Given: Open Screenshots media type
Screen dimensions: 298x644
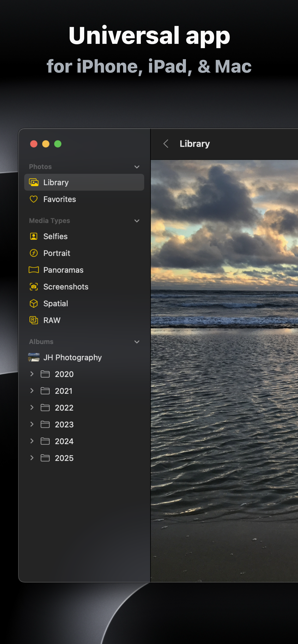Looking at the screenshot, I should coord(84,287).
